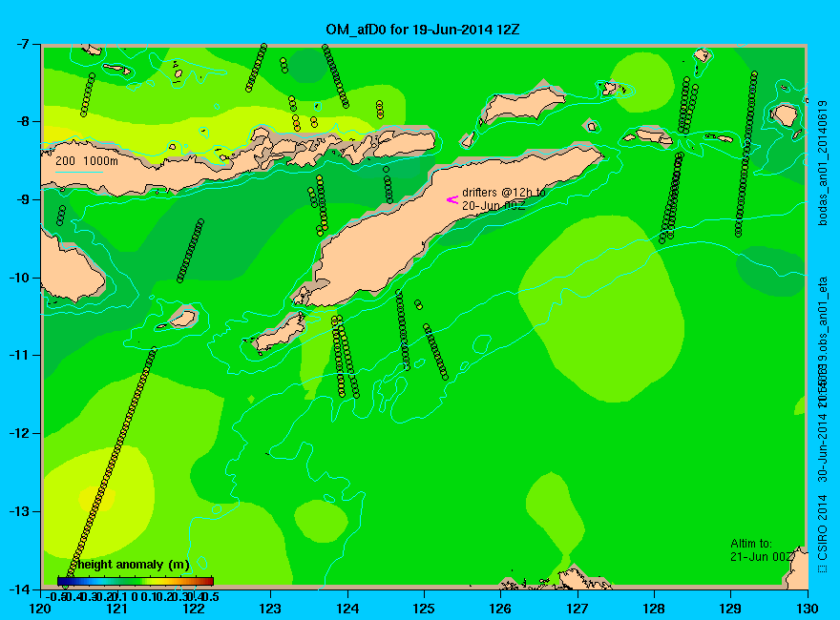Image resolution: width=840 pixels, height=620 pixels.
Task: Click the longitude axis label 125
Action: 424,609
